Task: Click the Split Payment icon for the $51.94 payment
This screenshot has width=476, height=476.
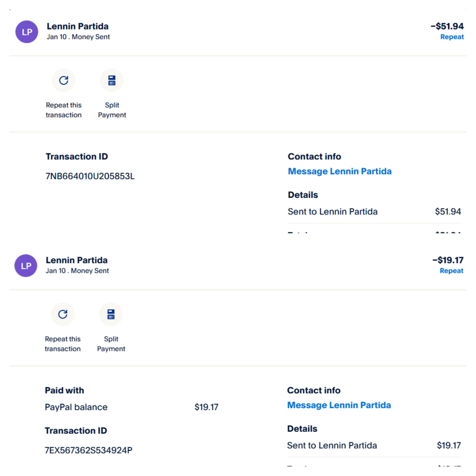Action: 112,80
